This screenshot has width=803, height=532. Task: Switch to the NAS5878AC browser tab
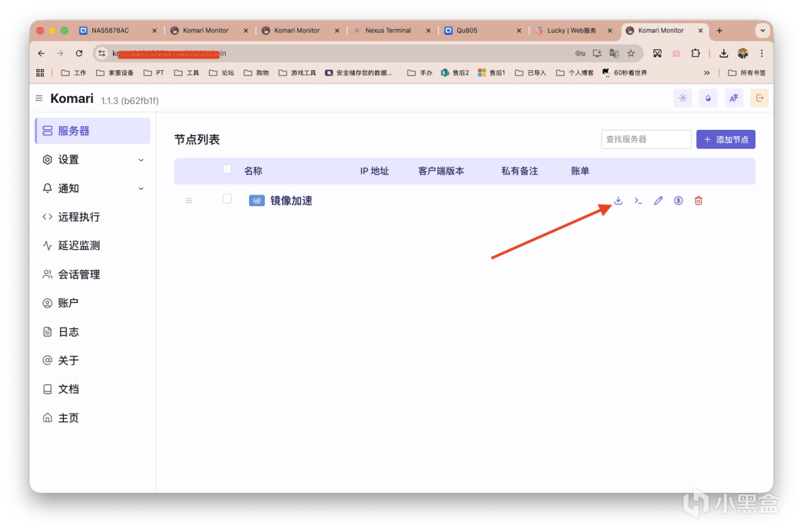click(x=118, y=30)
